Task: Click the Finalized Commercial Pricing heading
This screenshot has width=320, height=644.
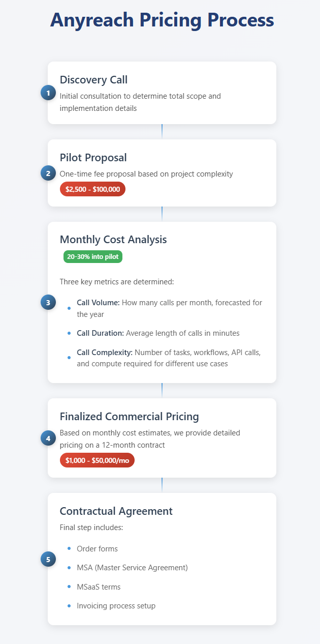Action: tap(130, 417)
